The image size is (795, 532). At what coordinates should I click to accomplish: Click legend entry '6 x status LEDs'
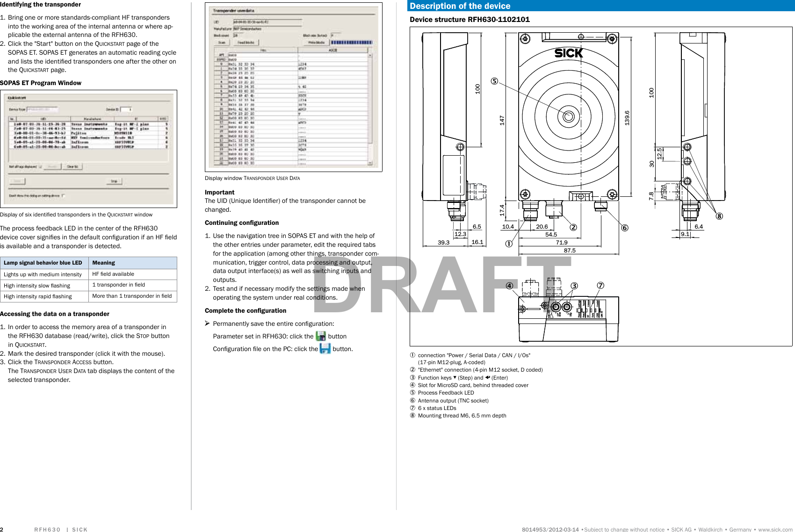pyautogui.click(x=437, y=408)
